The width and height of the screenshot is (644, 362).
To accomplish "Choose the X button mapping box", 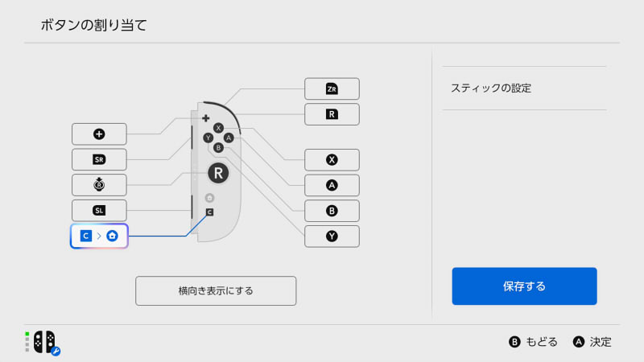I will click(x=332, y=159).
